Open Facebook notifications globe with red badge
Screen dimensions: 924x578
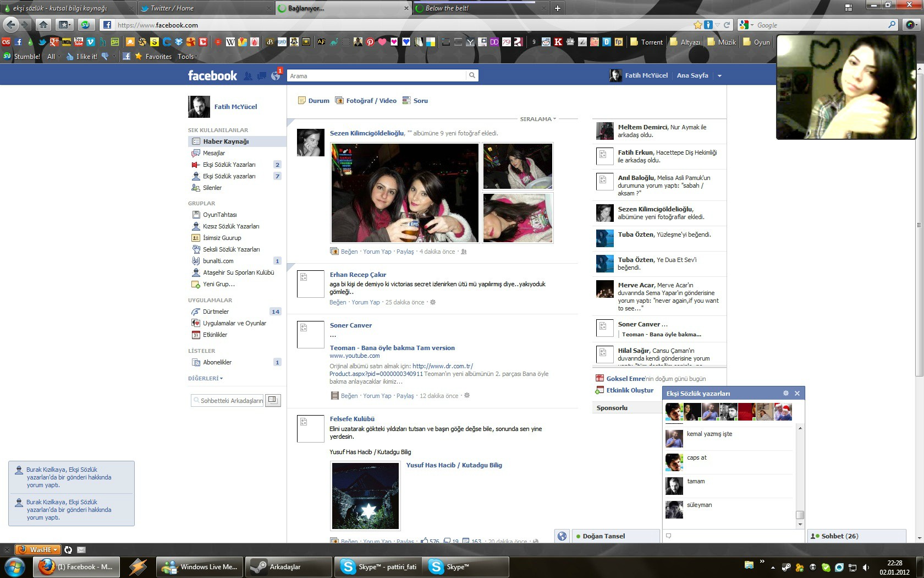(276, 75)
